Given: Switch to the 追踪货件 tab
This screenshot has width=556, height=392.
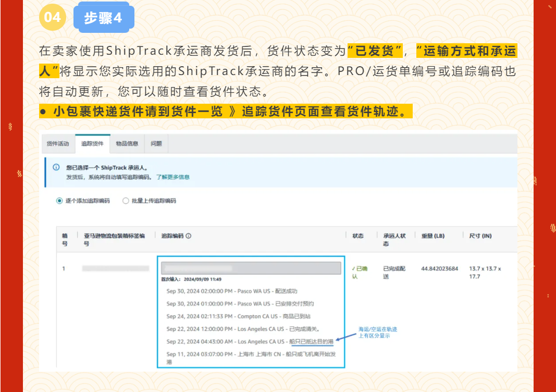Looking at the screenshot, I should [93, 144].
